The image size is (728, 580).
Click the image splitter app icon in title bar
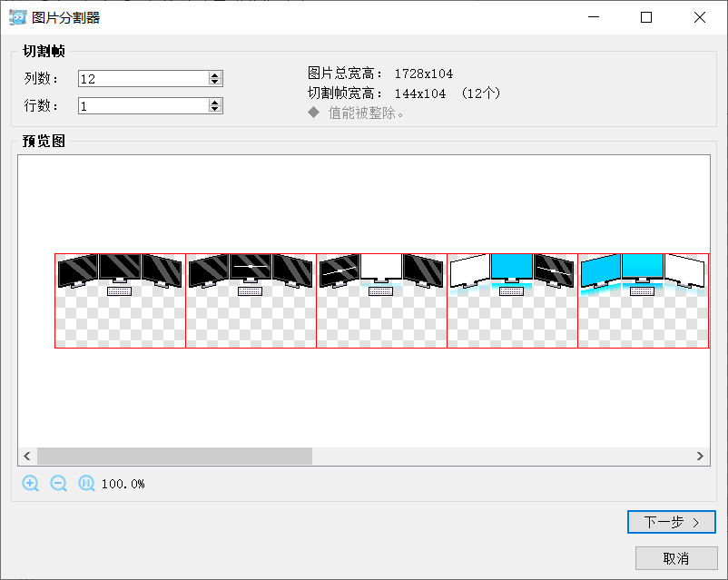(x=17, y=17)
